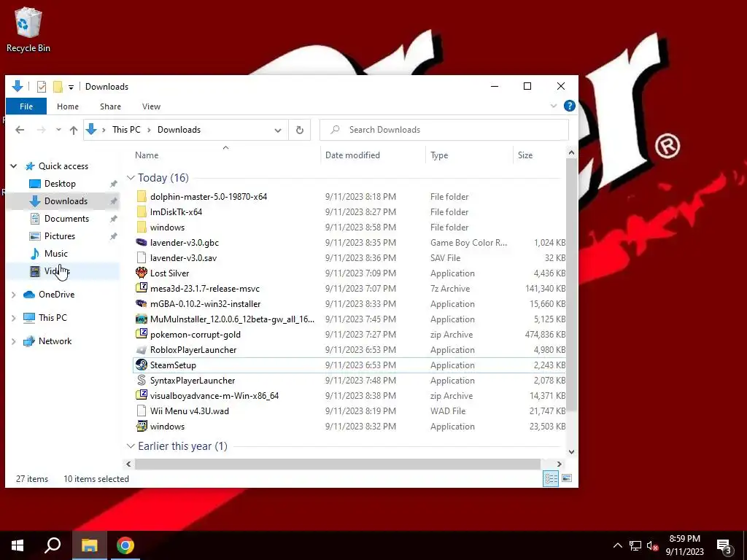Click the Properties quick access toolbar icon
Image resolution: width=747 pixels, height=560 pixels.
pyautogui.click(x=42, y=87)
